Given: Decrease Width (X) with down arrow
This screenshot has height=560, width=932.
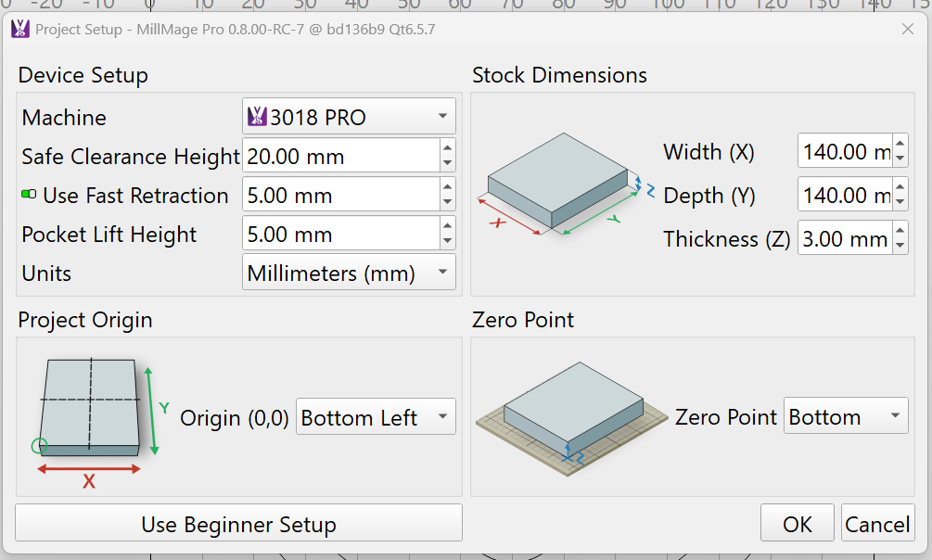Looking at the screenshot, I should pos(900,159).
